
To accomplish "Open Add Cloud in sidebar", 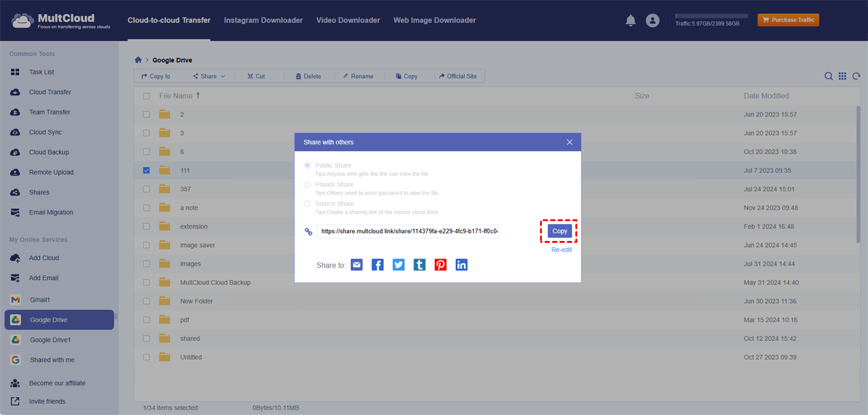I will pos(43,258).
